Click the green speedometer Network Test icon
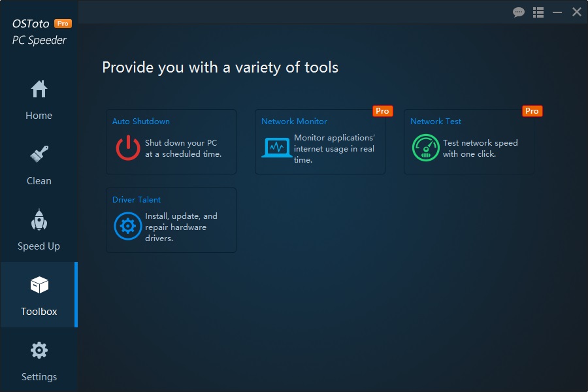Screen dimensions: 588x392 point(425,148)
